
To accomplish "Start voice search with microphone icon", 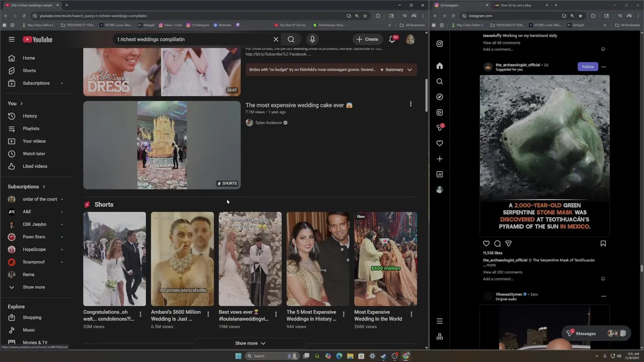I will tap(312, 39).
